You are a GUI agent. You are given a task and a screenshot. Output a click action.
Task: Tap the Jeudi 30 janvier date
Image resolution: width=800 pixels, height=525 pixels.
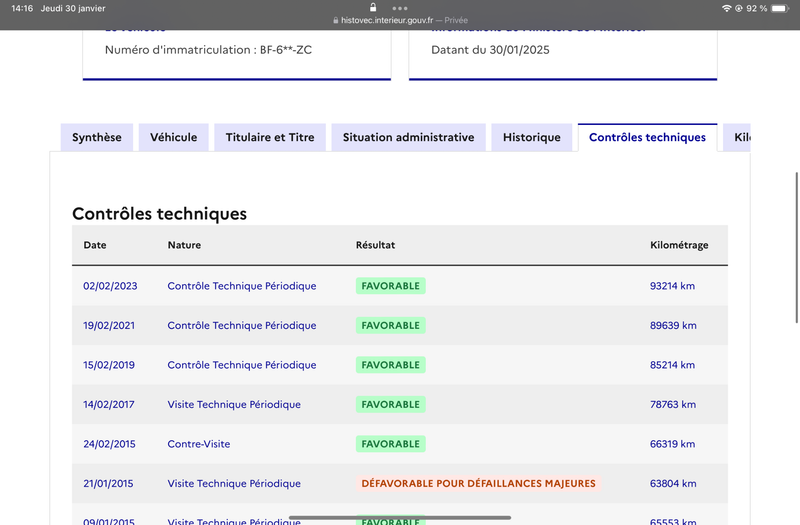pyautogui.click(x=73, y=8)
